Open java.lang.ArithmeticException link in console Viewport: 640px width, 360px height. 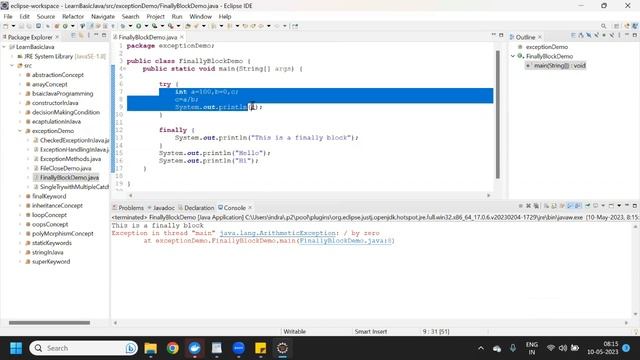[x=278, y=233]
